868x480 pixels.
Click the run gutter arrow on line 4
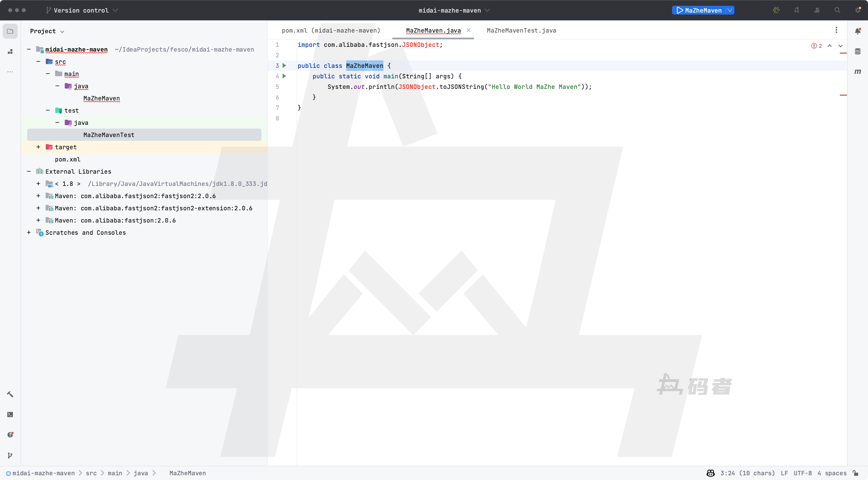click(x=284, y=76)
